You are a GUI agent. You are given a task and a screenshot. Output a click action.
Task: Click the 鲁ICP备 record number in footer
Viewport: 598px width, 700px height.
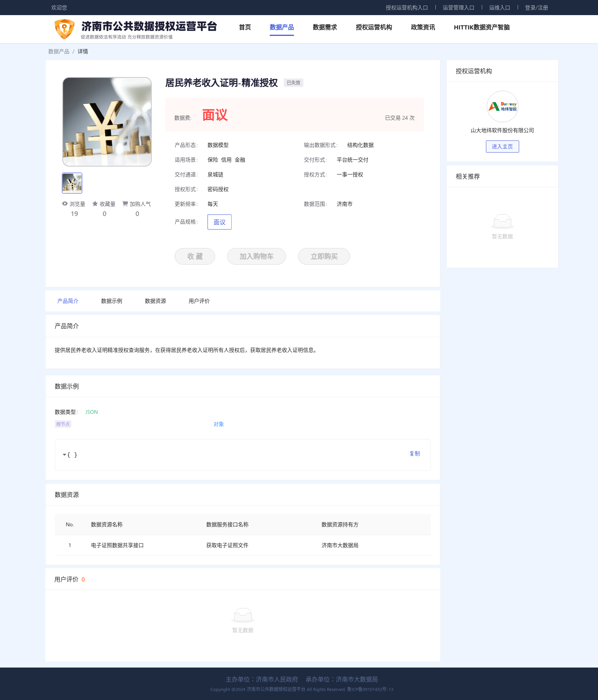(x=370, y=689)
